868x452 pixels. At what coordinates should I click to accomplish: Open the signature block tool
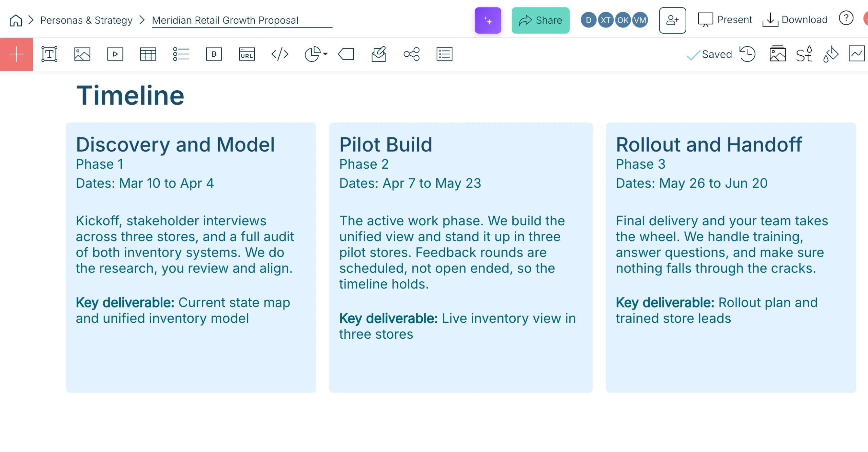pyautogui.click(x=378, y=54)
